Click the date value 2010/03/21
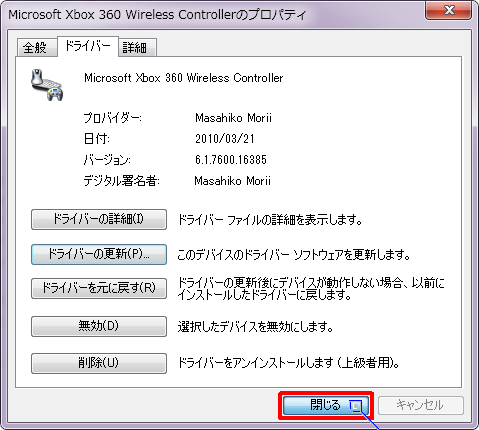The width and height of the screenshot is (479, 430). click(225, 139)
